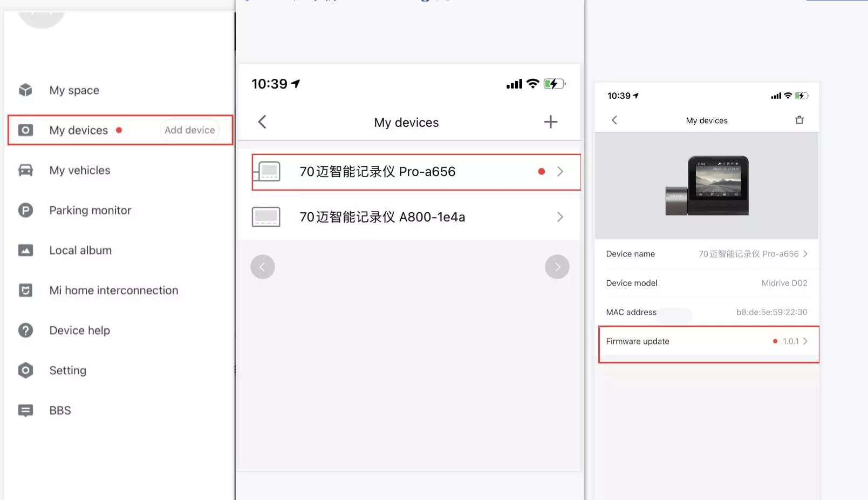Image resolution: width=868 pixels, height=500 pixels.
Task: Click the battery icon in the middle status bar
Action: (555, 84)
